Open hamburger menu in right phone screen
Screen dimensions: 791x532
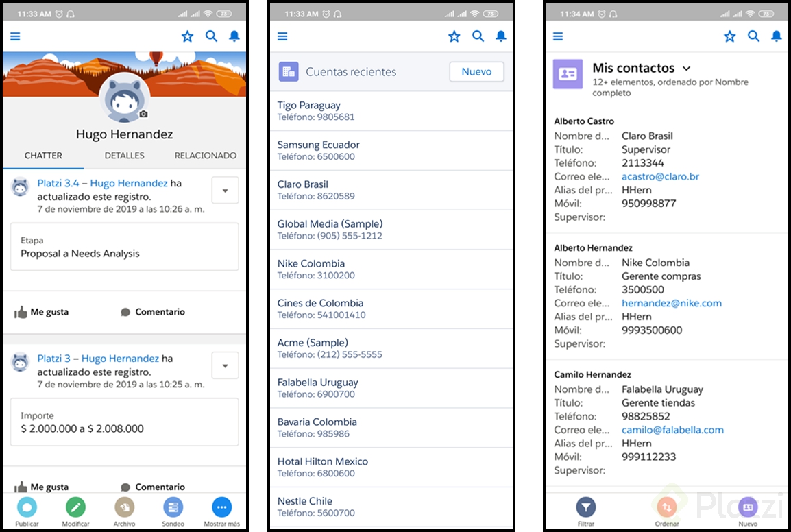tap(558, 36)
